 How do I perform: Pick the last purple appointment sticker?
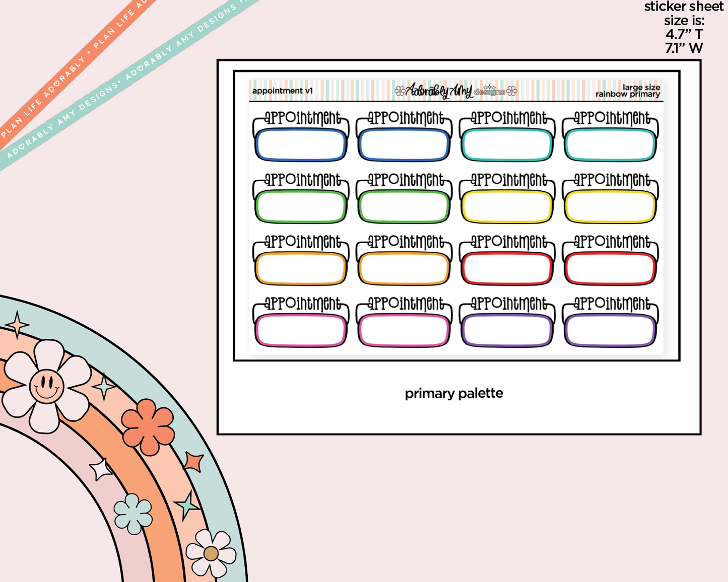point(610,322)
